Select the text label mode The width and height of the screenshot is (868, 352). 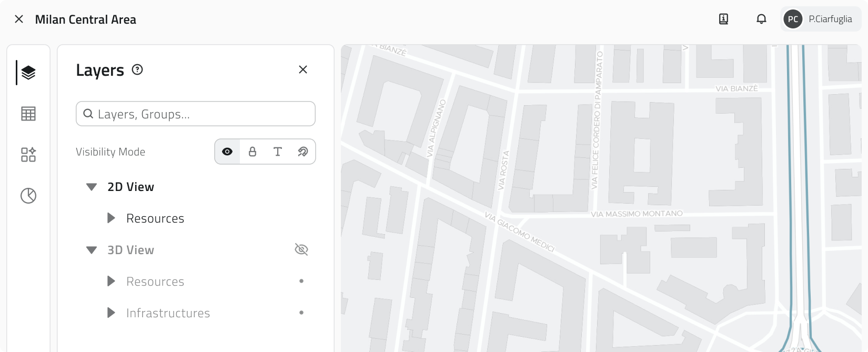pyautogui.click(x=278, y=152)
